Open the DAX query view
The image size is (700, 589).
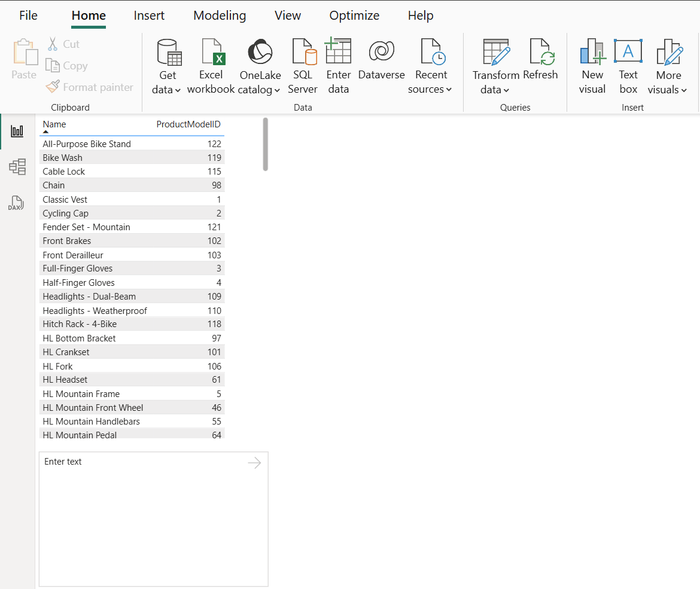tap(17, 203)
